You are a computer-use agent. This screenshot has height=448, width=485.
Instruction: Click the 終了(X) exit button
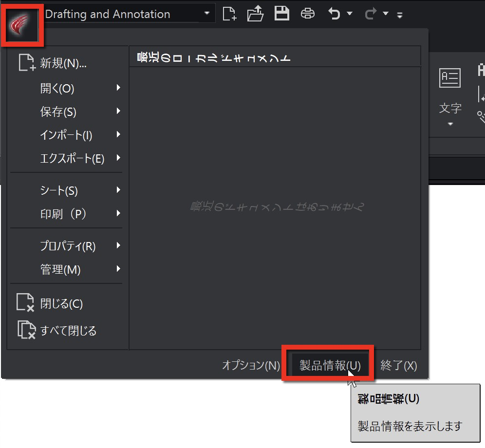point(399,365)
